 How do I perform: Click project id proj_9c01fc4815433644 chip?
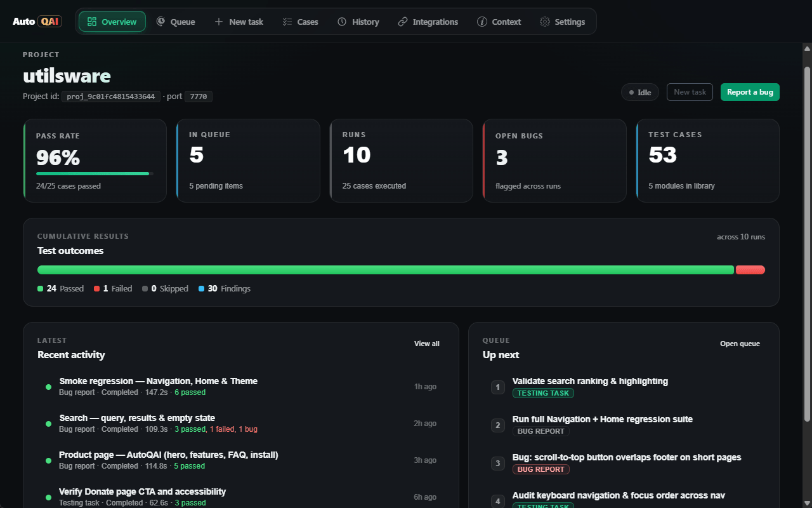pos(111,97)
